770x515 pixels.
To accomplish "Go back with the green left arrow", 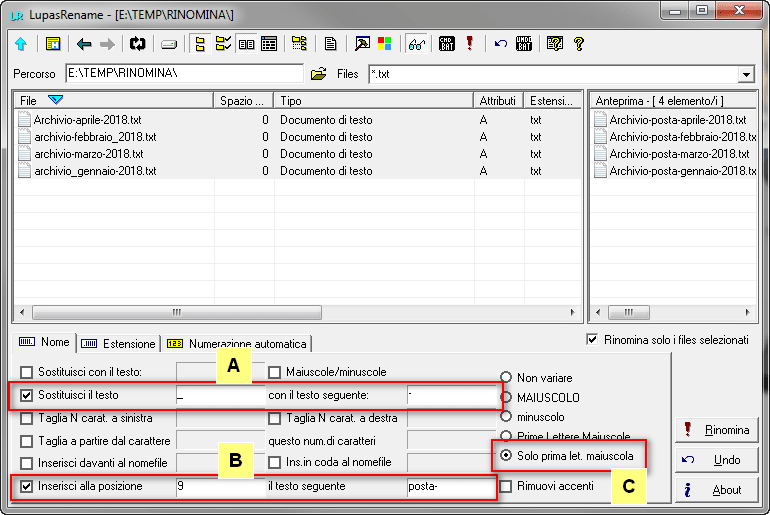I will 84,45.
